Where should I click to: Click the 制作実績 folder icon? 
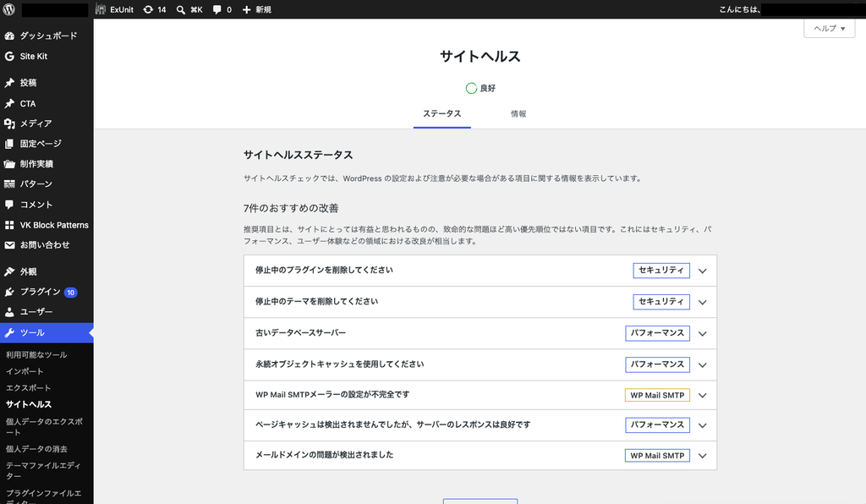pyautogui.click(x=9, y=164)
